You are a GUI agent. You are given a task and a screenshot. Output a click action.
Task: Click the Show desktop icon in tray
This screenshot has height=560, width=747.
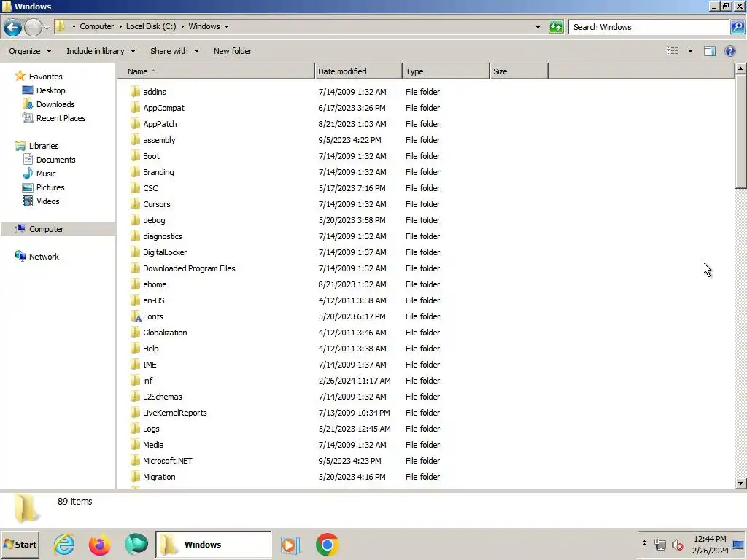738,545
